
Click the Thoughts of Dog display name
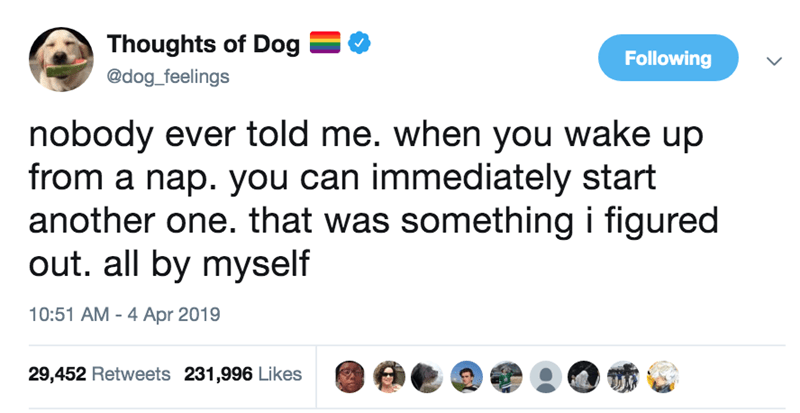tap(203, 44)
